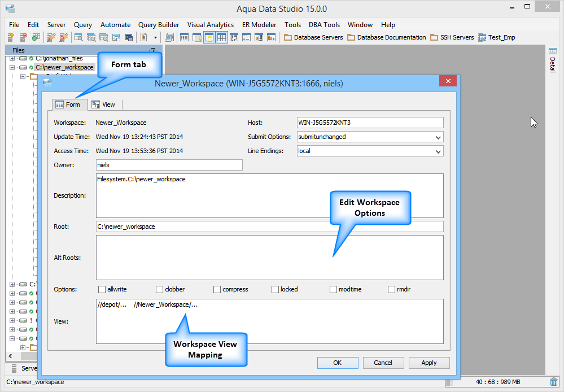Click the Database Documentation toolbar folder

pyautogui.click(x=386, y=37)
